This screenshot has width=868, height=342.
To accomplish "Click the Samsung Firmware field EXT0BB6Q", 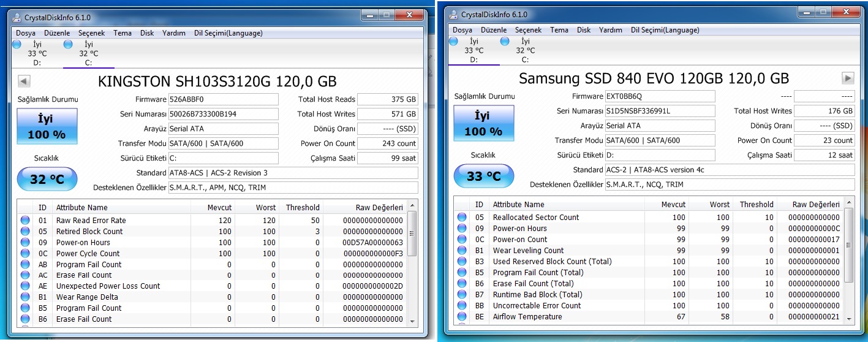I will click(659, 96).
